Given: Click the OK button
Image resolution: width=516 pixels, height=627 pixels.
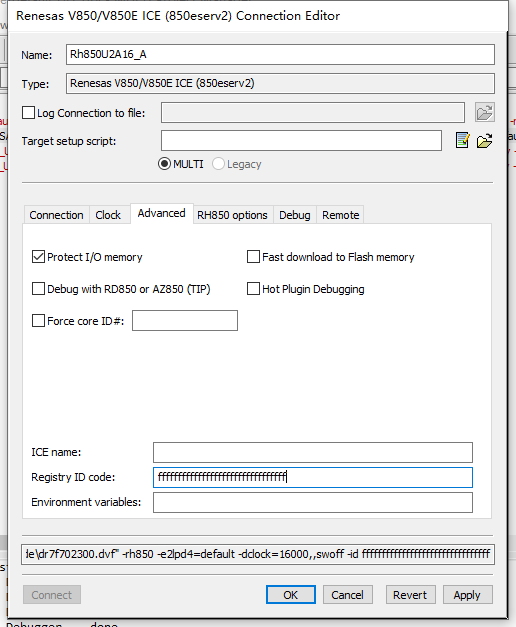Looking at the screenshot, I should 291,595.
